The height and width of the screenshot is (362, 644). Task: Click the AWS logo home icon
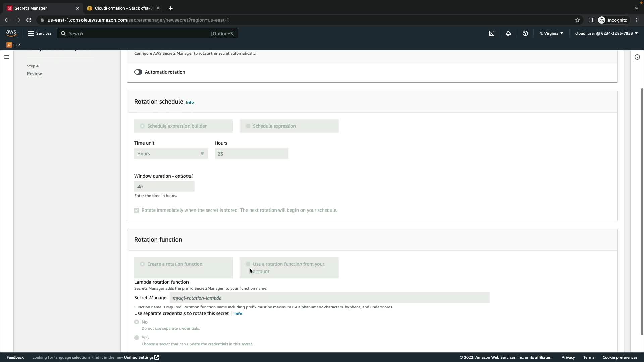(11, 33)
